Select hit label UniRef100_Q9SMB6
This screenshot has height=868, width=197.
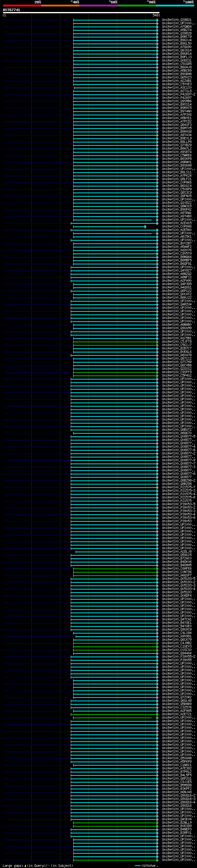tap(177, 101)
